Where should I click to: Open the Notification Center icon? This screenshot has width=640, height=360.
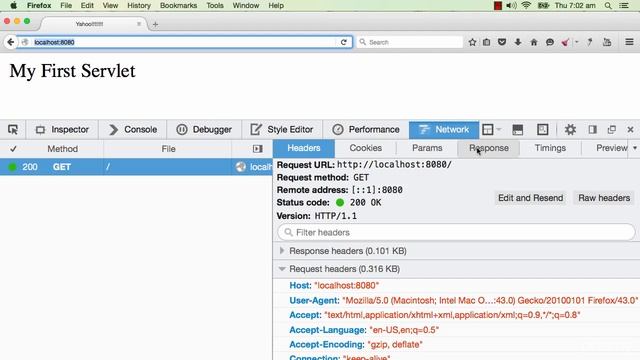[x=624, y=5]
